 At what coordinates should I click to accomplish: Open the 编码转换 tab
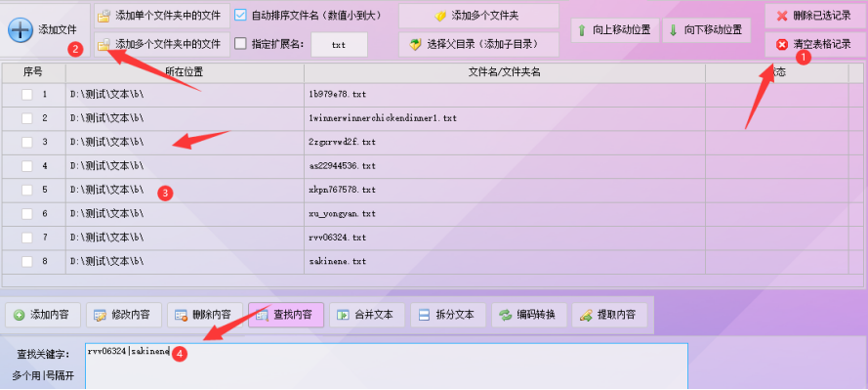tap(529, 315)
